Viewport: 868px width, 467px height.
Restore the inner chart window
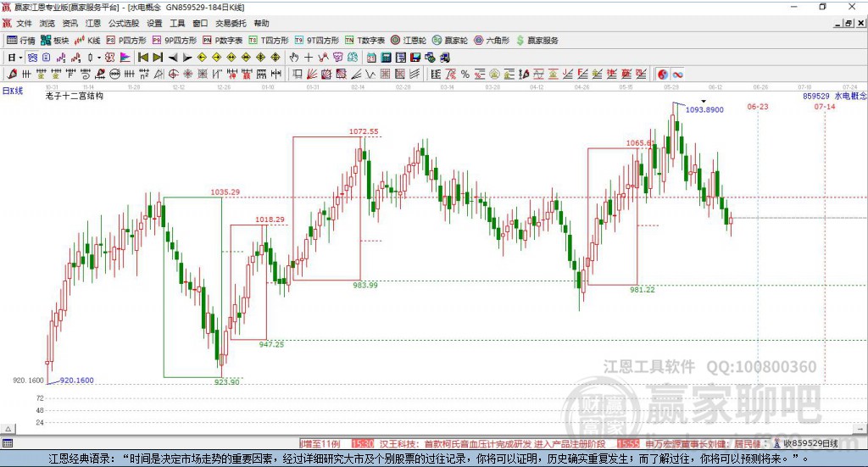(849, 23)
